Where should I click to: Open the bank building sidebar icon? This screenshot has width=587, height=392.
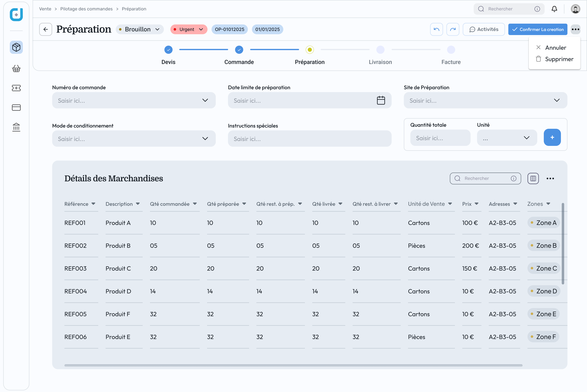(x=16, y=127)
